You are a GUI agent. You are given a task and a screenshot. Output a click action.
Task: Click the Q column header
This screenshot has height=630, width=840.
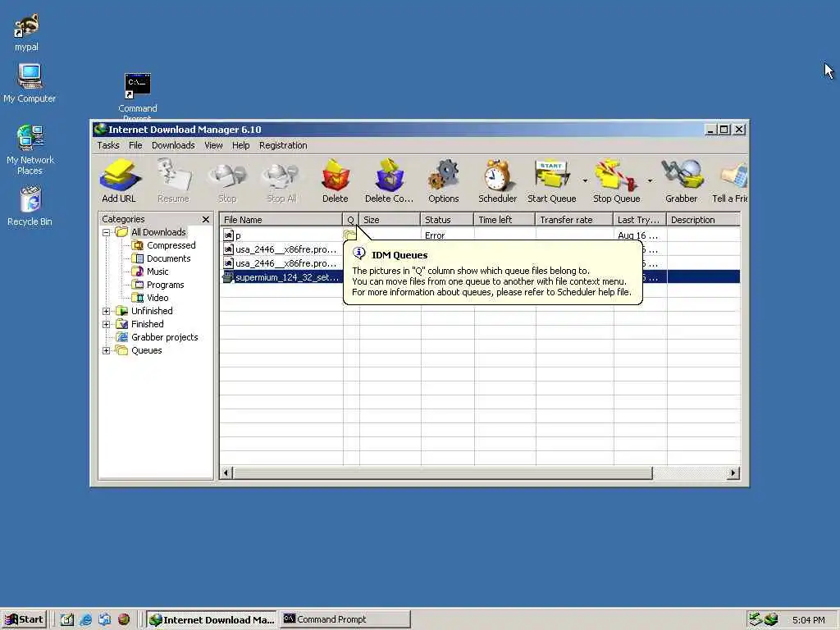[351, 220]
